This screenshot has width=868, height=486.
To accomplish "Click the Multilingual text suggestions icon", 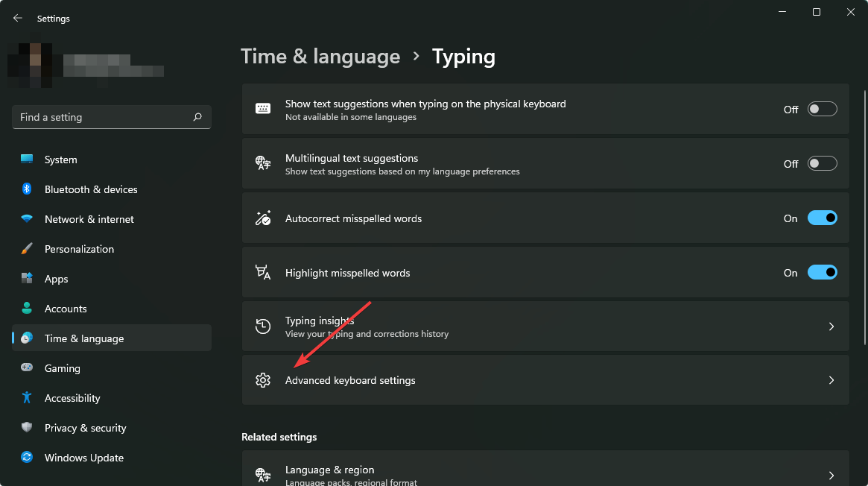I will 263,162.
